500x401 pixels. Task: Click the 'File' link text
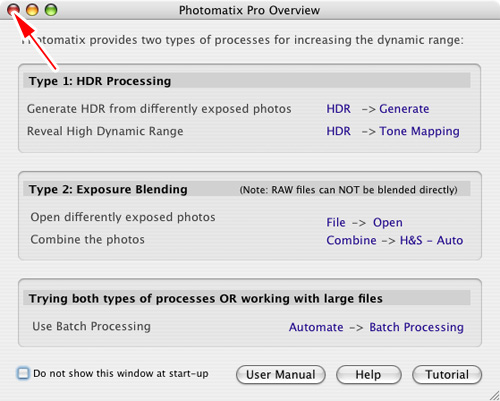pyautogui.click(x=336, y=222)
